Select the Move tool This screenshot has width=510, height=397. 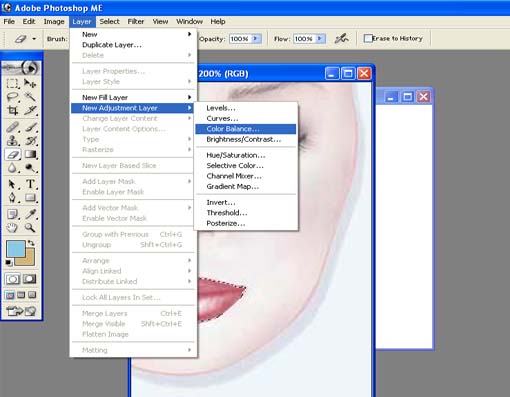pyautogui.click(x=30, y=83)
